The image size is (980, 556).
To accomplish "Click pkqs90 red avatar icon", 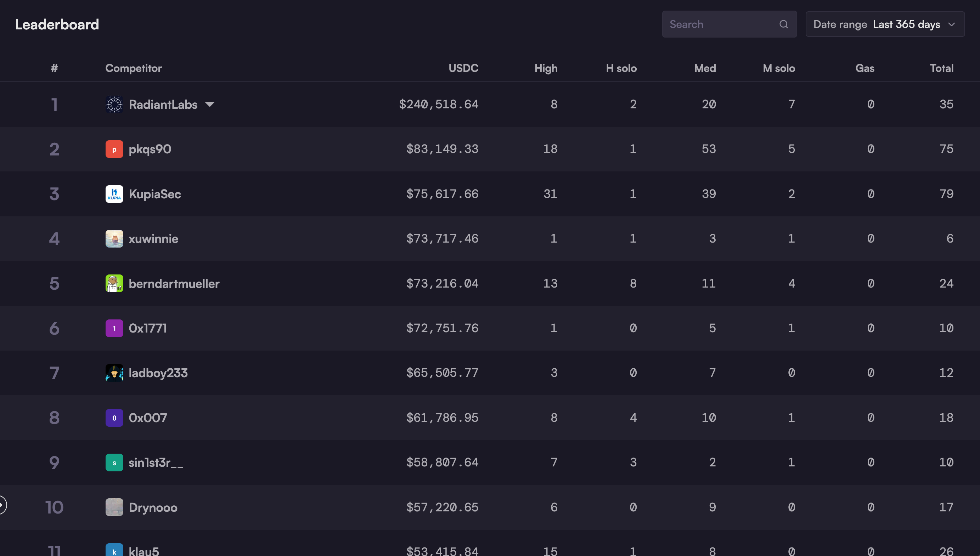I will pyautogui.click(x=114, y=149).
